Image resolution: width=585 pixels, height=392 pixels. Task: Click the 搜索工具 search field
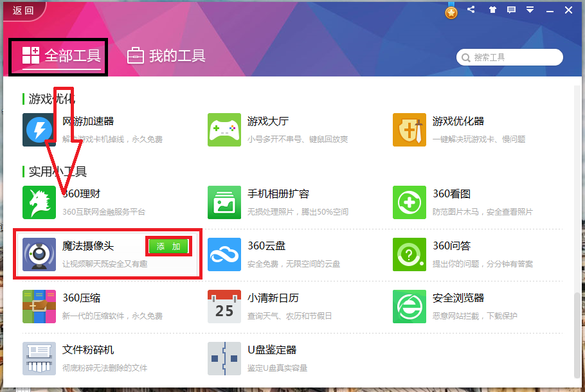click(x=510, y=57)
